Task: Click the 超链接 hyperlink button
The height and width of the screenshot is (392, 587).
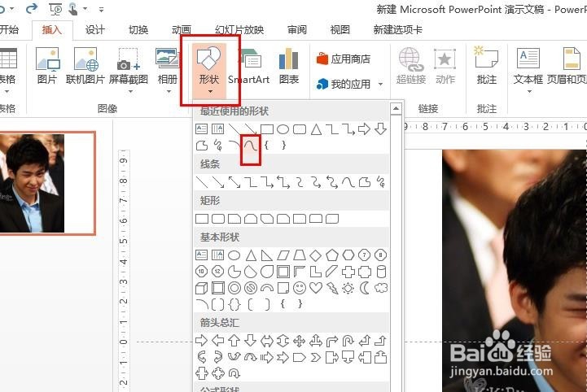Action: pos(410,66)
